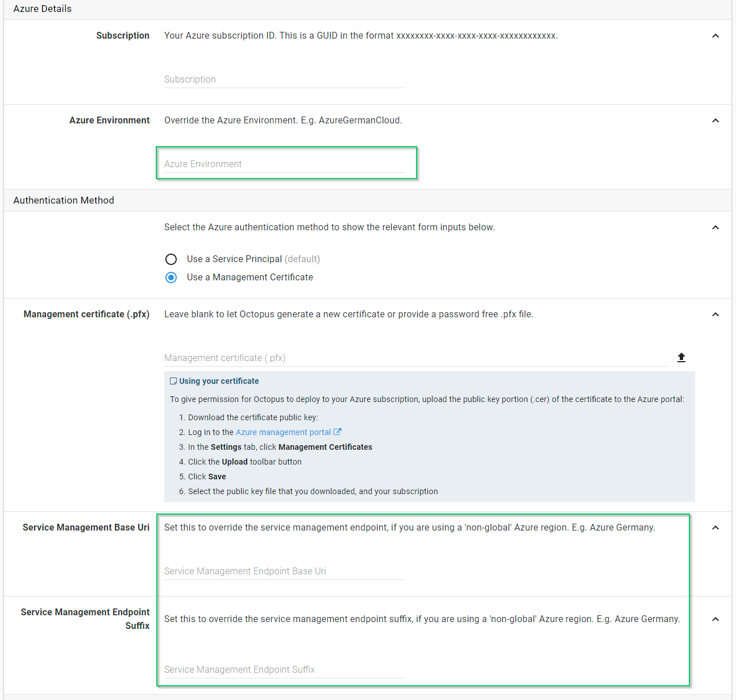736x700 pixels.
Task: Collapse the Azure Environment section
Action: pyautogui.click(x=716, y=120)
